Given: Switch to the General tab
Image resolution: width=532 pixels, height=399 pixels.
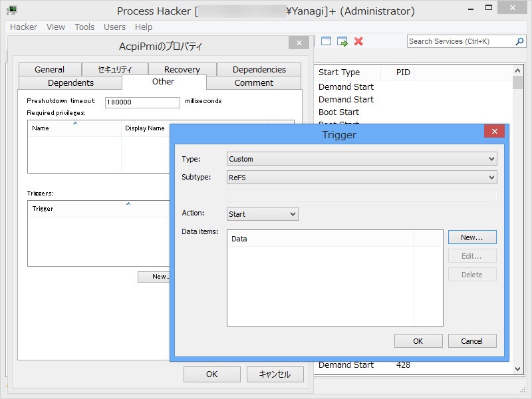Looking at the screenshot, I should [49, 70].
